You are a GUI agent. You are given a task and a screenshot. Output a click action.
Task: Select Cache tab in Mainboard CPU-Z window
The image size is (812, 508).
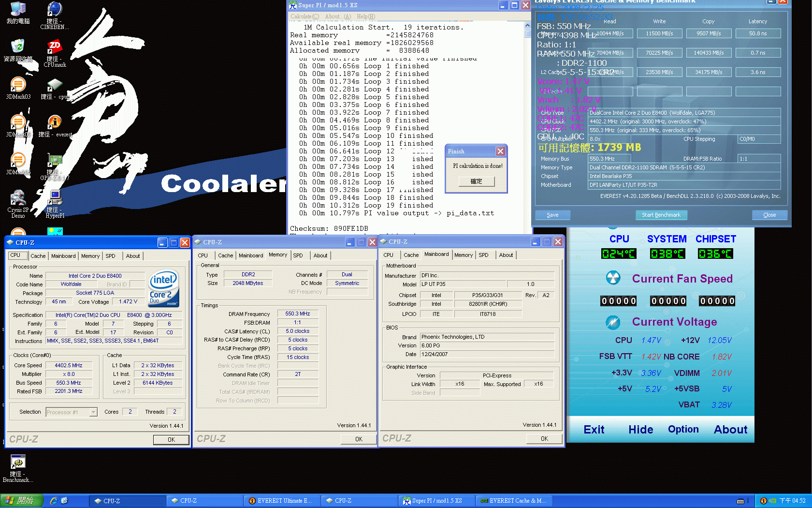411,255
